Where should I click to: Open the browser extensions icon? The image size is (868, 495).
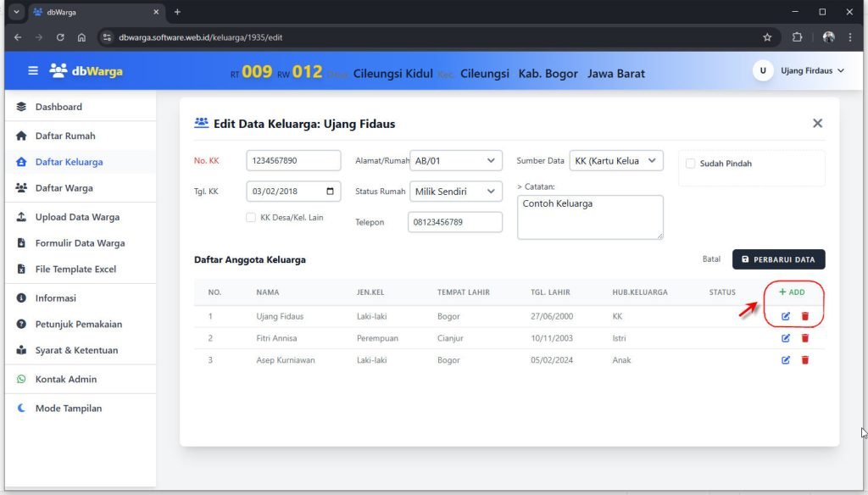(797, 37)
